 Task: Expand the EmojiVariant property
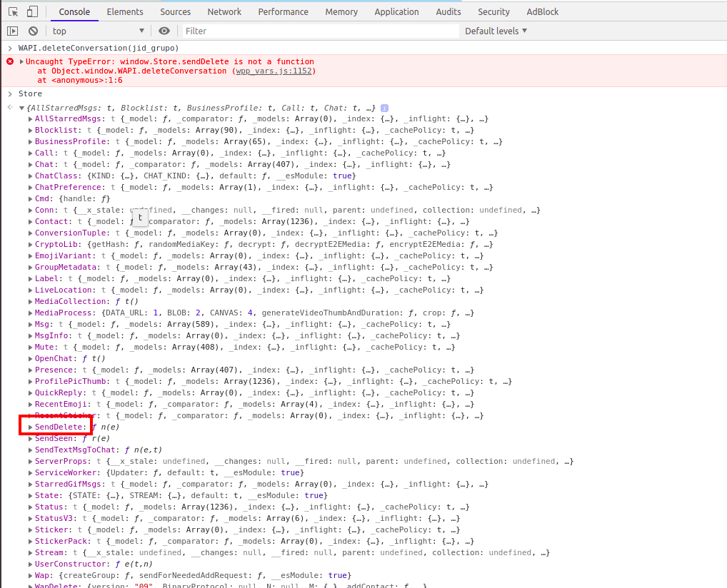31,255
